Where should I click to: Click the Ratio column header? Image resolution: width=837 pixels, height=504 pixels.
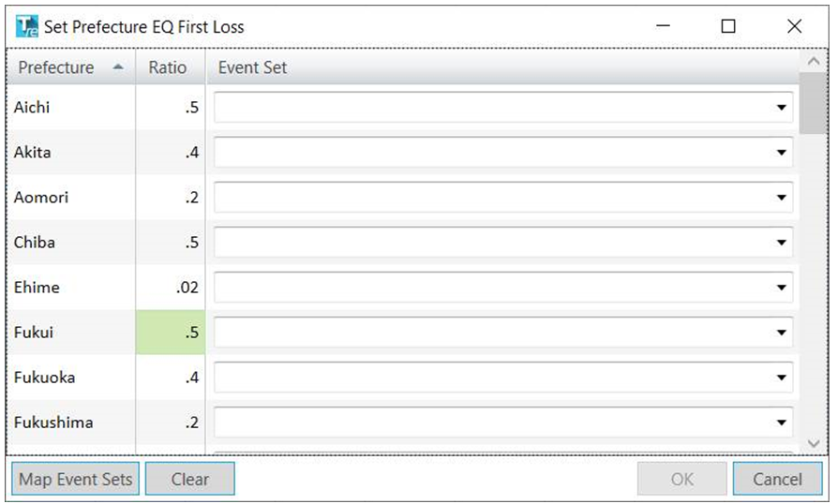coord(168,67)
